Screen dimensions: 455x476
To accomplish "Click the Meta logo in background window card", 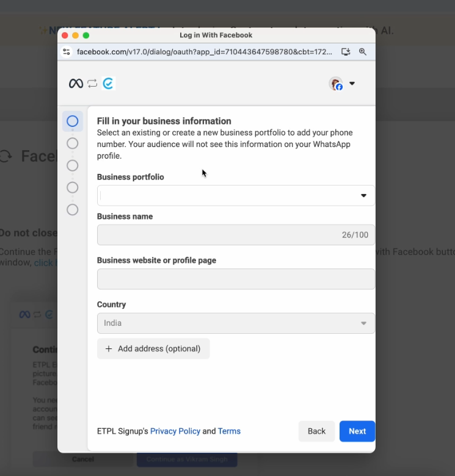I will 24,314.
